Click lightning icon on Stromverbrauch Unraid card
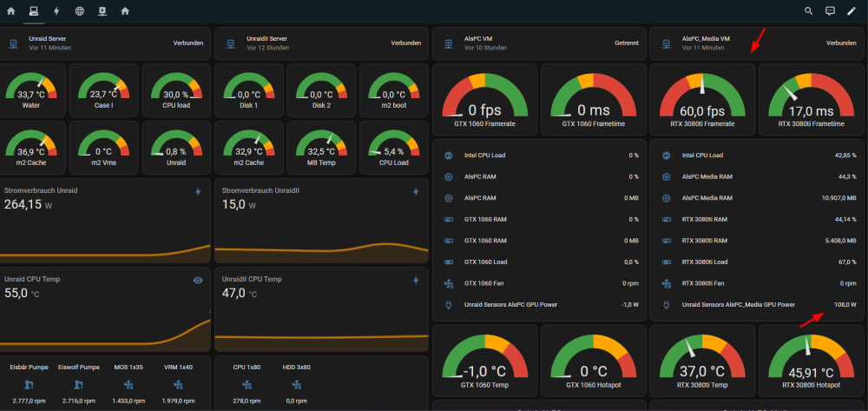The image size is (868, 411). [x=198, y=192]
